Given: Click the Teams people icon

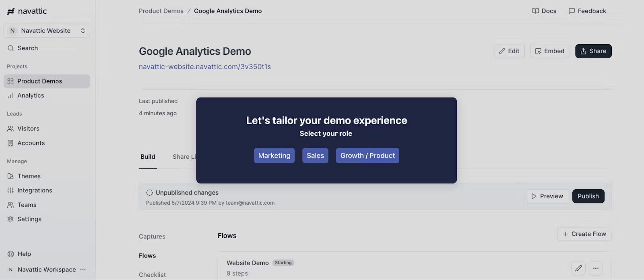Looking at the screenshot, I should point(10,205).
